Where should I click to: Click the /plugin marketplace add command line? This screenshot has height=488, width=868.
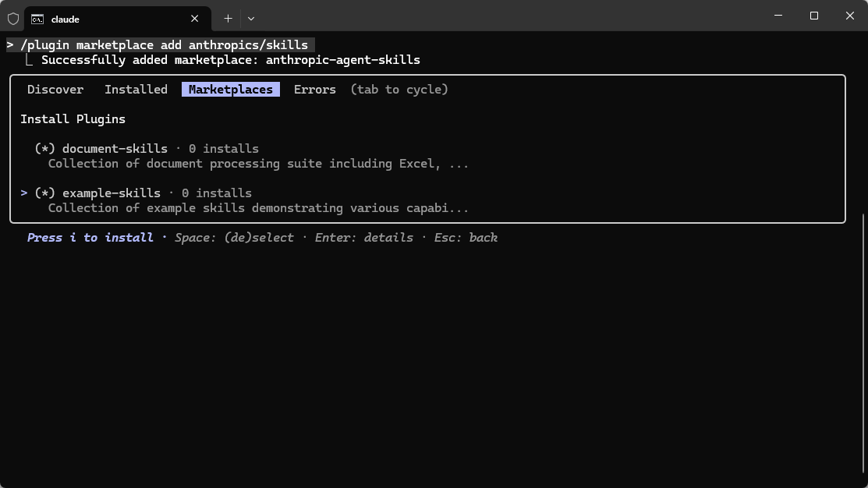[164, 45]
